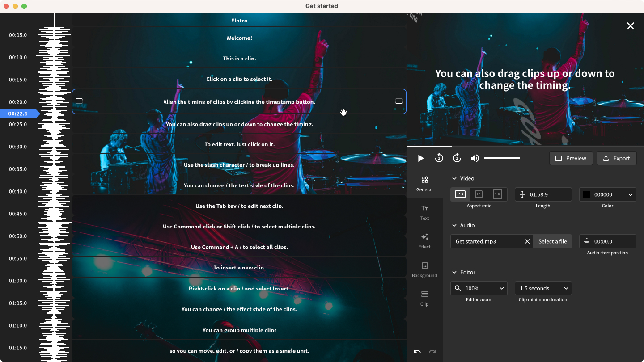Select the 9:16 aspect ratio
The image size is (644, 362).
[497, 194]
